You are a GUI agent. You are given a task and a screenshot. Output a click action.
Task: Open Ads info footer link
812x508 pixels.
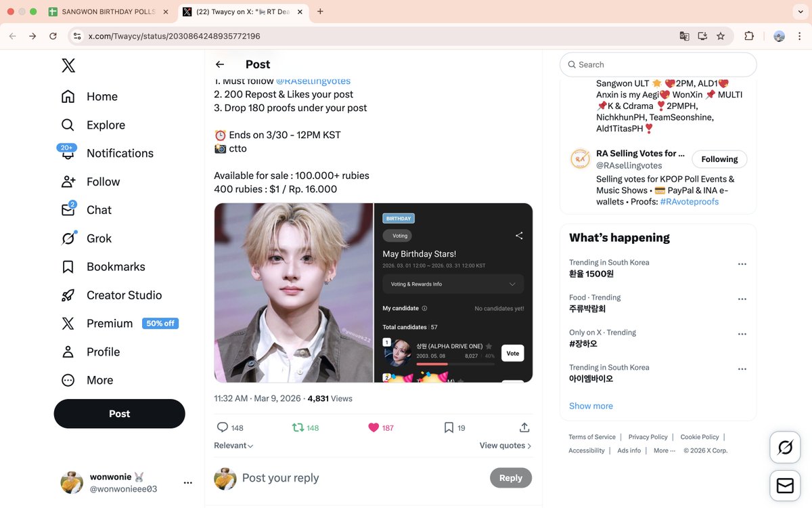pos(629,450)
